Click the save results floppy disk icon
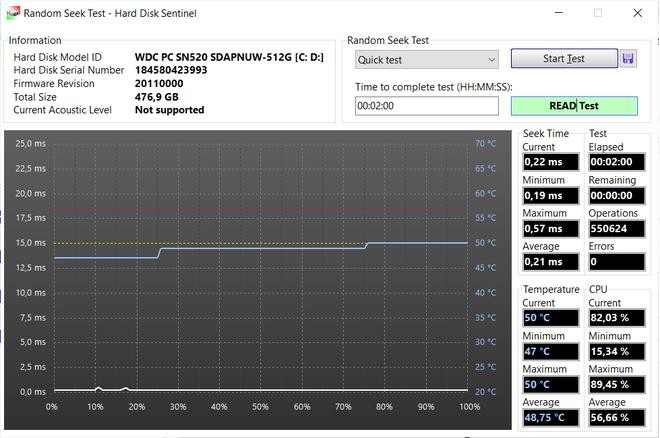660x438 pixels. tap(628, 59)
